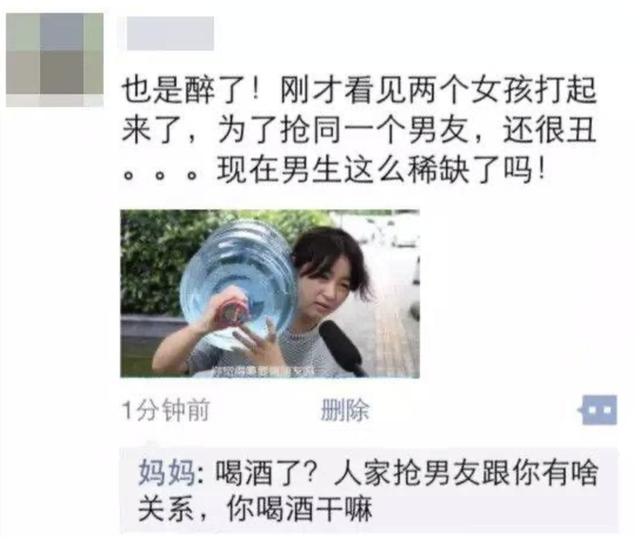Screen dimensions: 640x546
Task: Open the attached photo thumbnail
Action: point(270,293)
